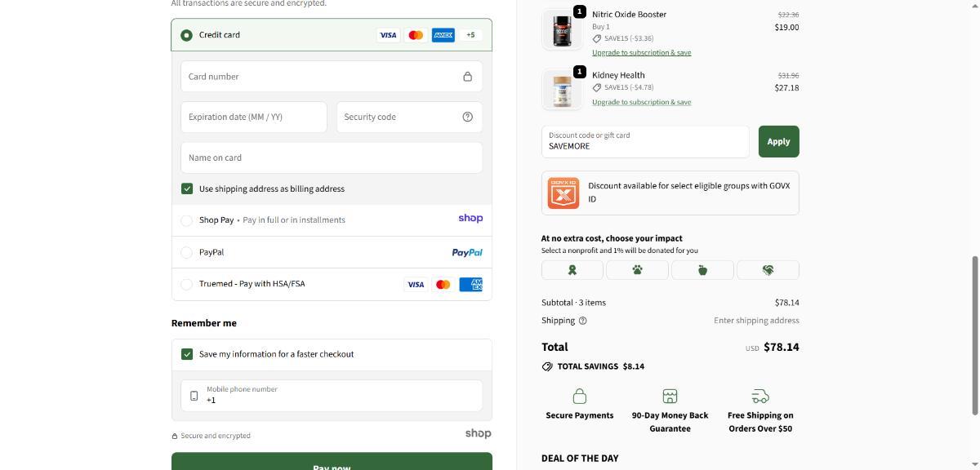
Task: Click the GOVX ID logo icon
Action: (x=563, y=193)
